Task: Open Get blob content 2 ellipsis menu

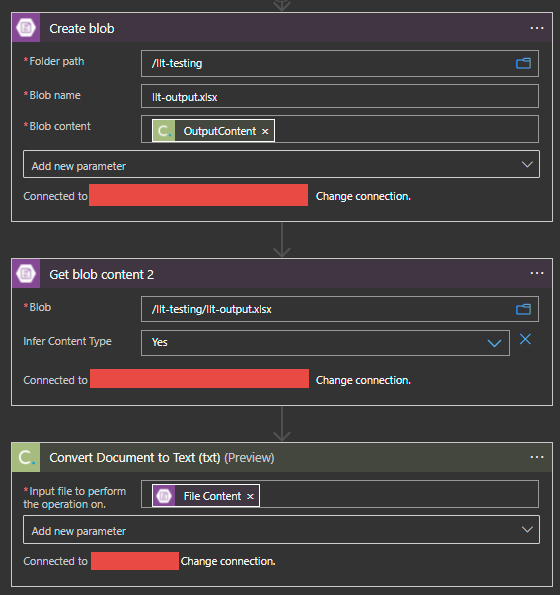Action: 537,273
